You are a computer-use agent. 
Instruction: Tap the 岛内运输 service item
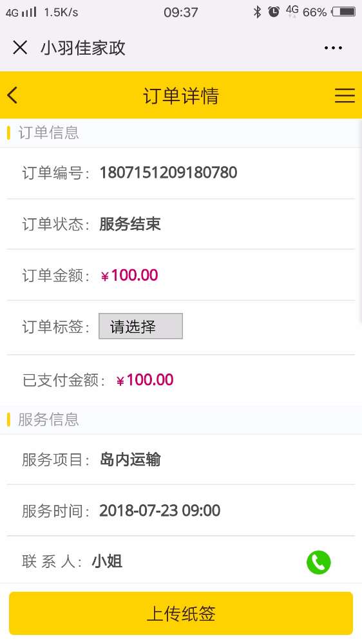coord(130,460)
